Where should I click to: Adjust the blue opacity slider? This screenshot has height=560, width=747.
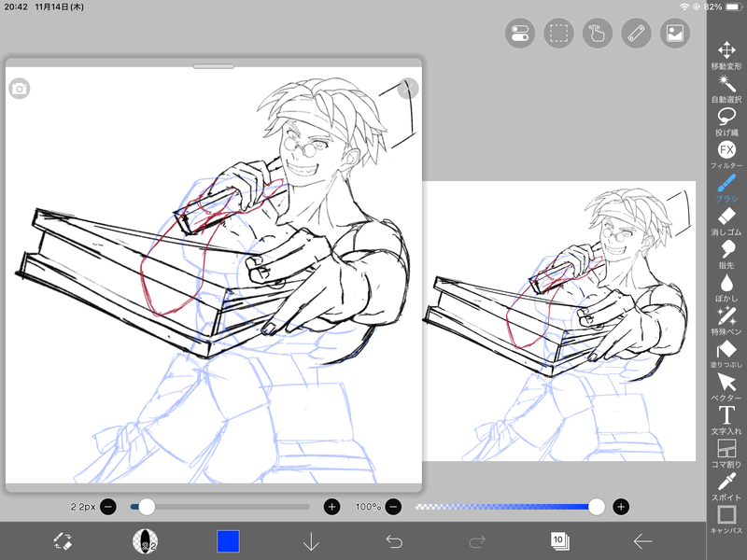coord(510,507)
